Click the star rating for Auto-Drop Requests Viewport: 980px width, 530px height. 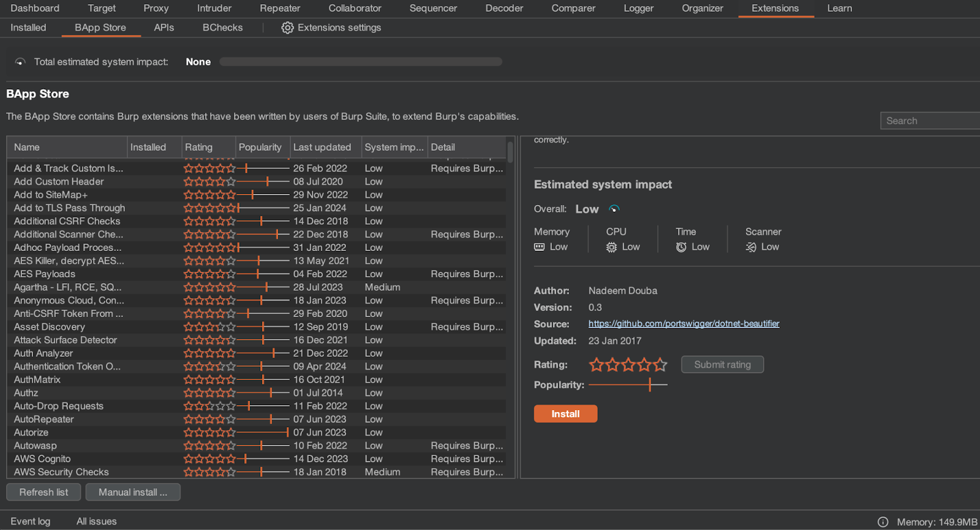209,406
